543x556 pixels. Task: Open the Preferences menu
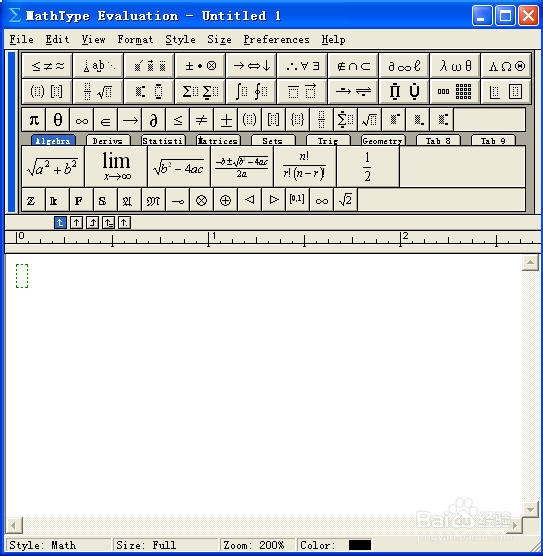276,39
